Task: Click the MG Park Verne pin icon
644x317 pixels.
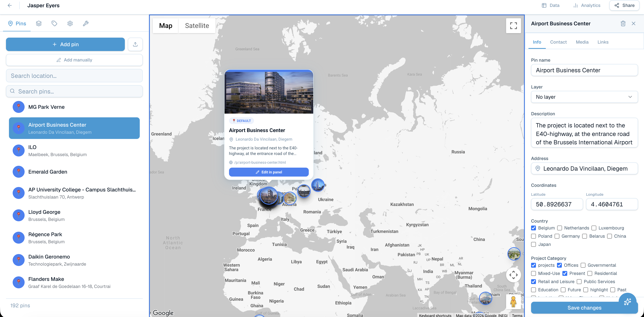Action: 18,107
